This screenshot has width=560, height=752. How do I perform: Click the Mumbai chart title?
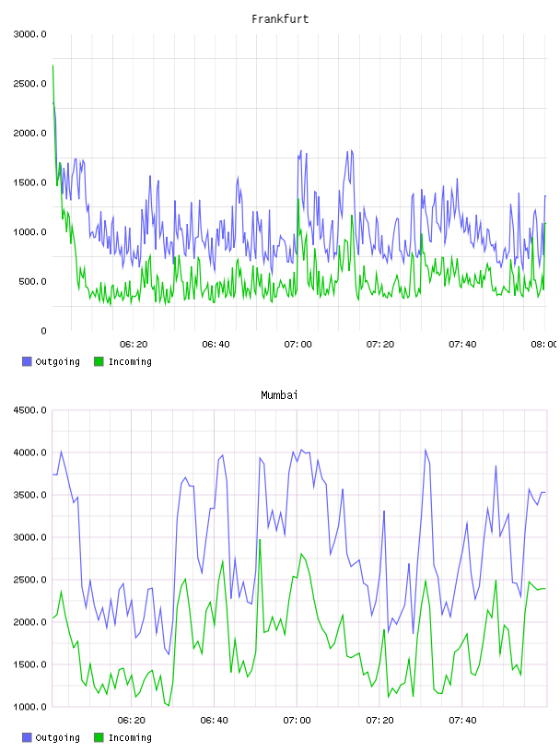279,395
